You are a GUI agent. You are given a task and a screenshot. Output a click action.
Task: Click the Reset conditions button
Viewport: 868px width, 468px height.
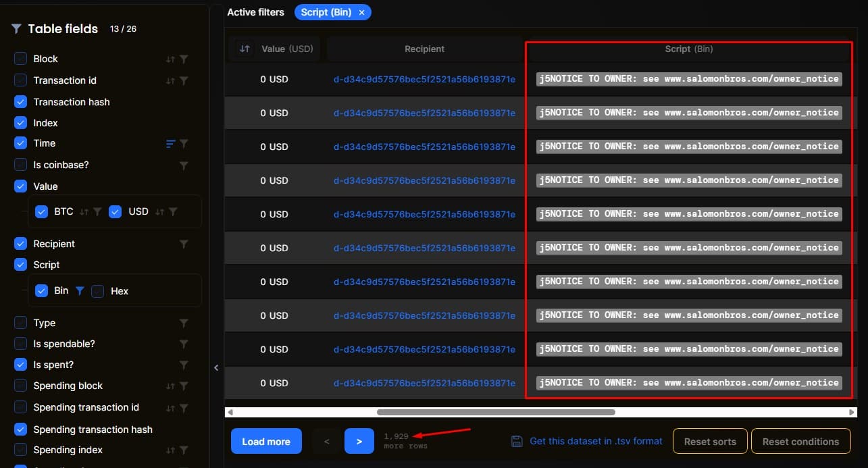(800, 442)
